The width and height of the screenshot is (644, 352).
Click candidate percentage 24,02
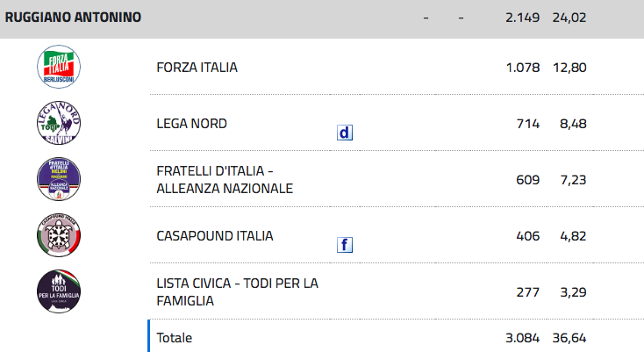(569, 18)
